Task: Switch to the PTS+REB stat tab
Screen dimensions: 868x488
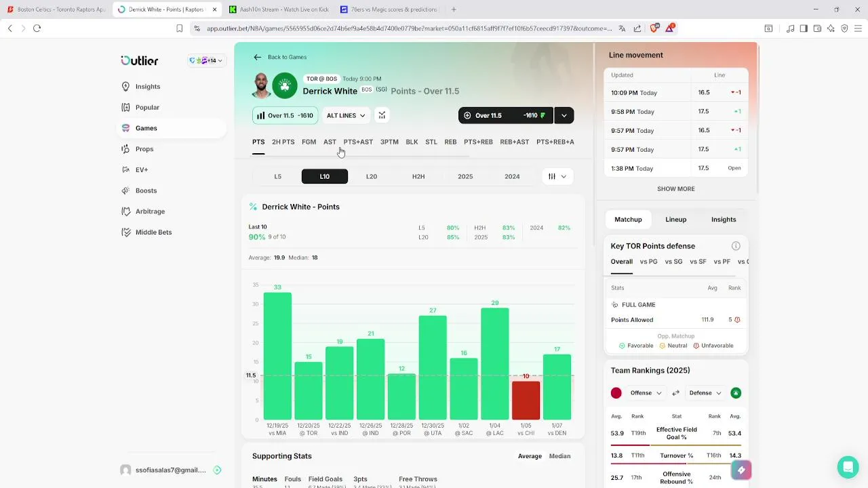Action: point(478,142)
